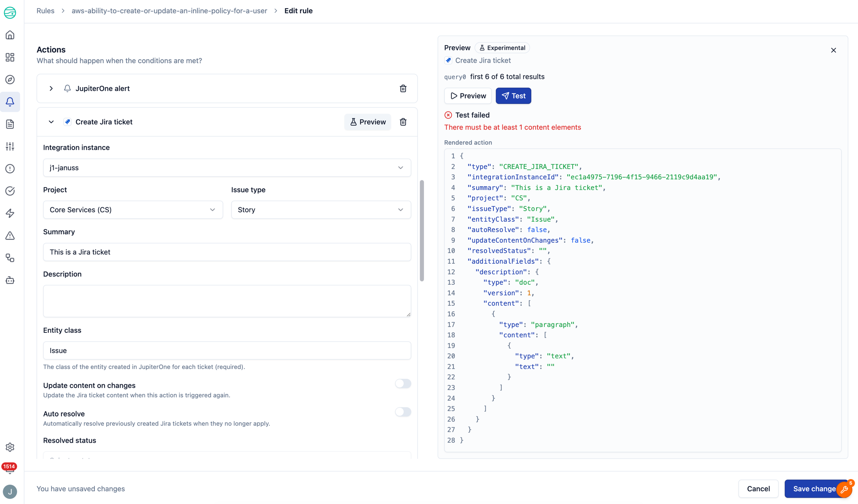The image size is (858, 504).
Task: Open the dashboards grid icon
Action: 10,57
